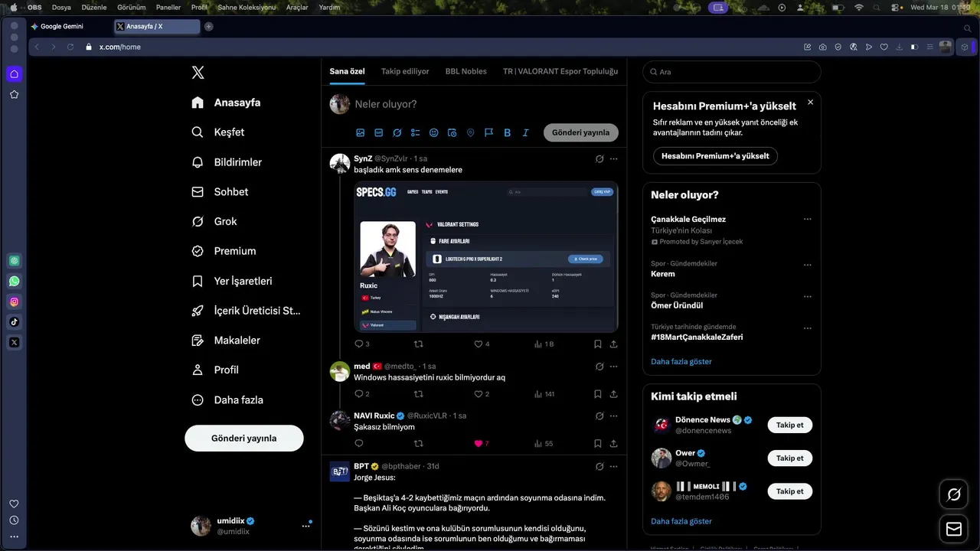Open TR | VALORANT Espor Topluluğu tab
Screen dimensions: 980x551
[560, 71]
